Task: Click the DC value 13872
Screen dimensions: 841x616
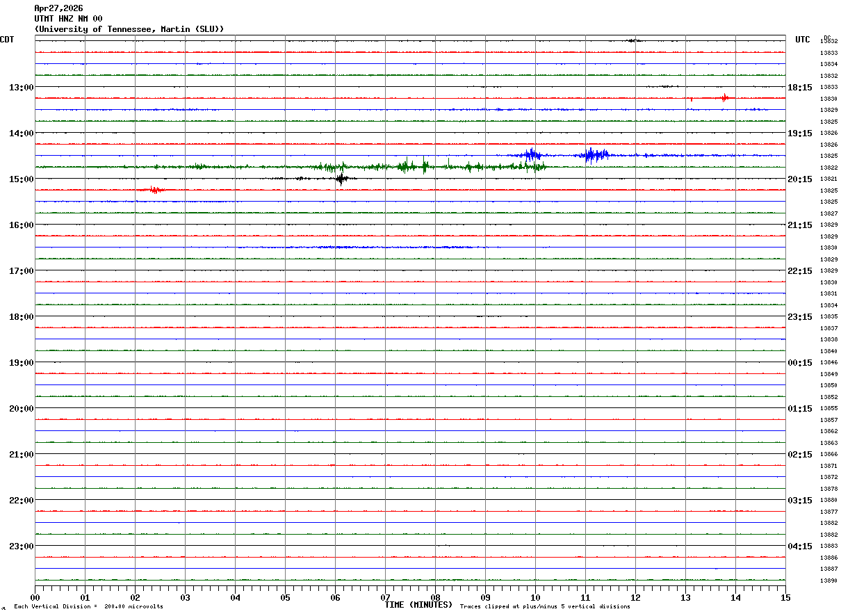Action: [828, 478]
